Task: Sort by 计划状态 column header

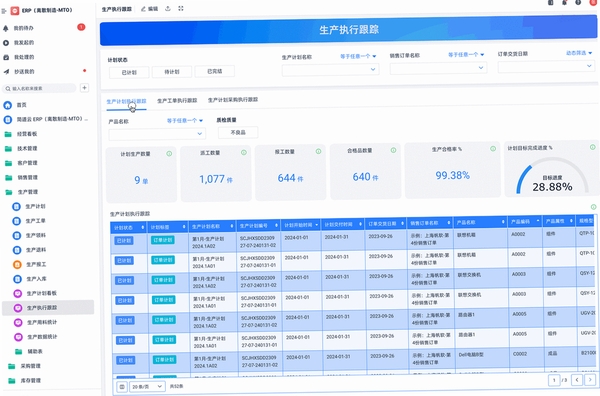Action: click(x=129, y=228)
